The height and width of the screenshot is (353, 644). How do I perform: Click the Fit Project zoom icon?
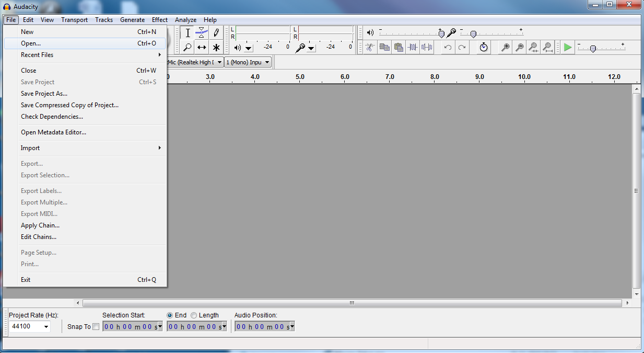coord(547,47)
